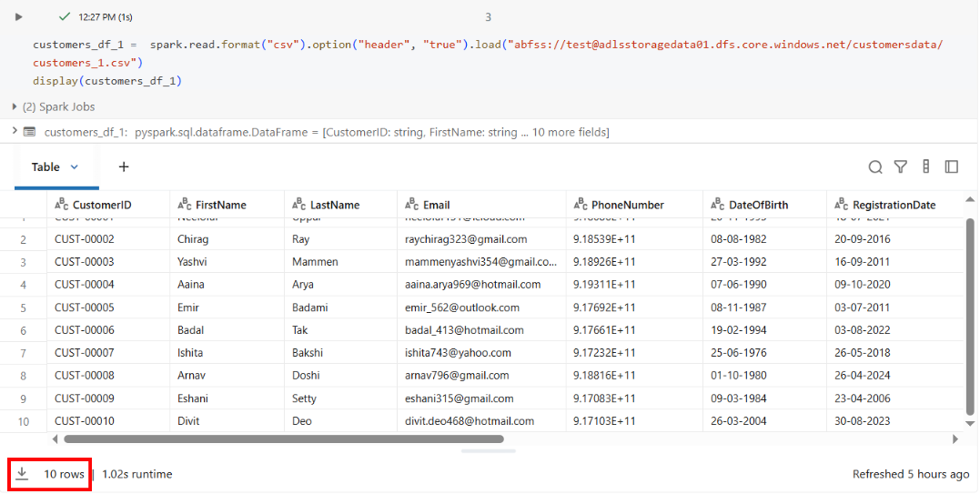Open the Table tab dropdown chevron

[75, 167]
